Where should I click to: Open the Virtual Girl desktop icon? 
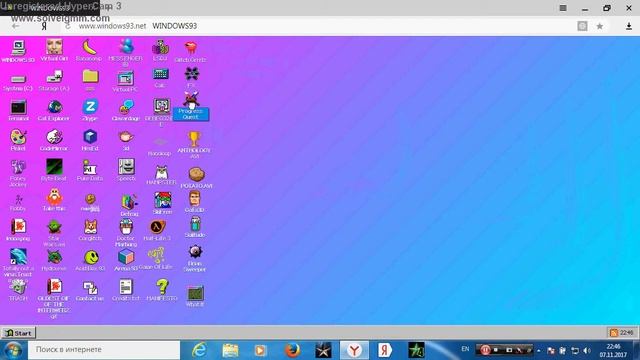tap(54, 47)
